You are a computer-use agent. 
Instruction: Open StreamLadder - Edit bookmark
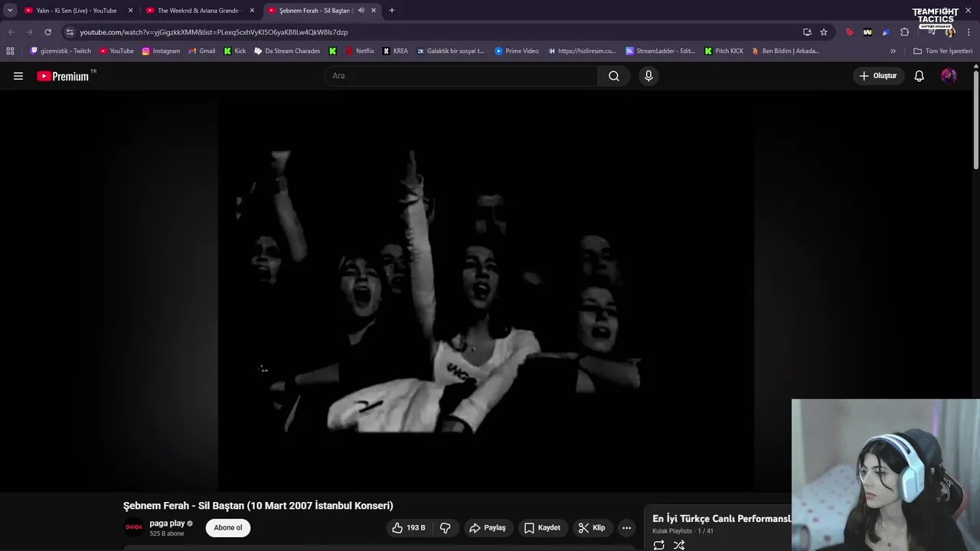pos(660,51)
